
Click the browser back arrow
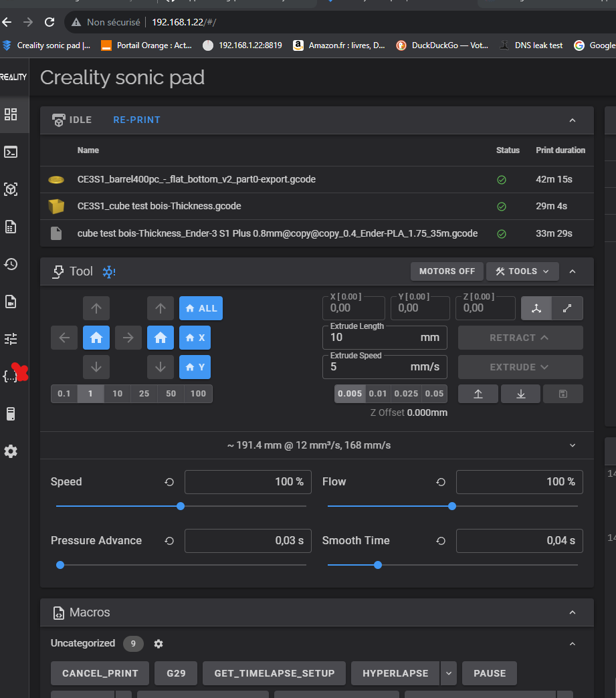(7, 22)
